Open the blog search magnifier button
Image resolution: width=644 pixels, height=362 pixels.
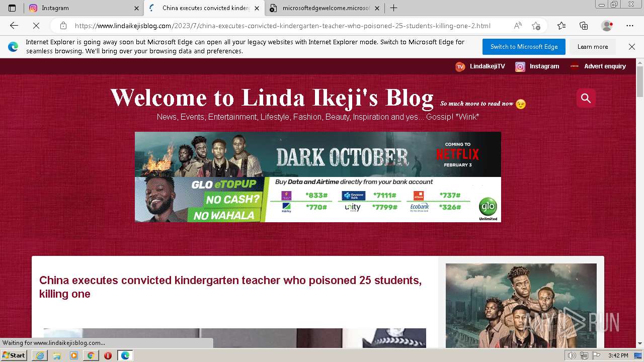point(586,98)
